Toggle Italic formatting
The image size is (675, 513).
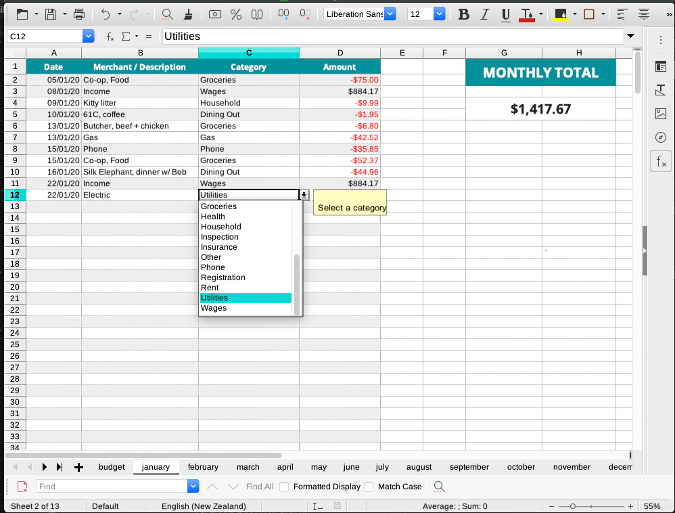point(485,15)
